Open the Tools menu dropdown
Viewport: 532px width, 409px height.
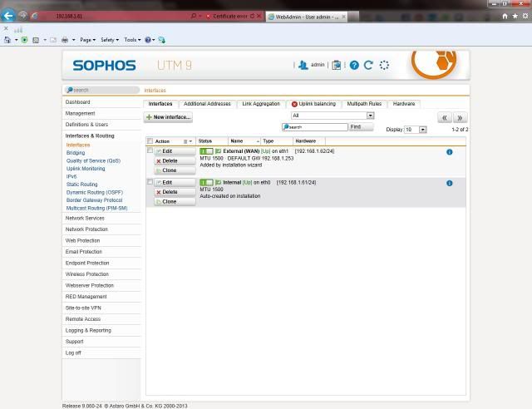[x=132, y=40]
